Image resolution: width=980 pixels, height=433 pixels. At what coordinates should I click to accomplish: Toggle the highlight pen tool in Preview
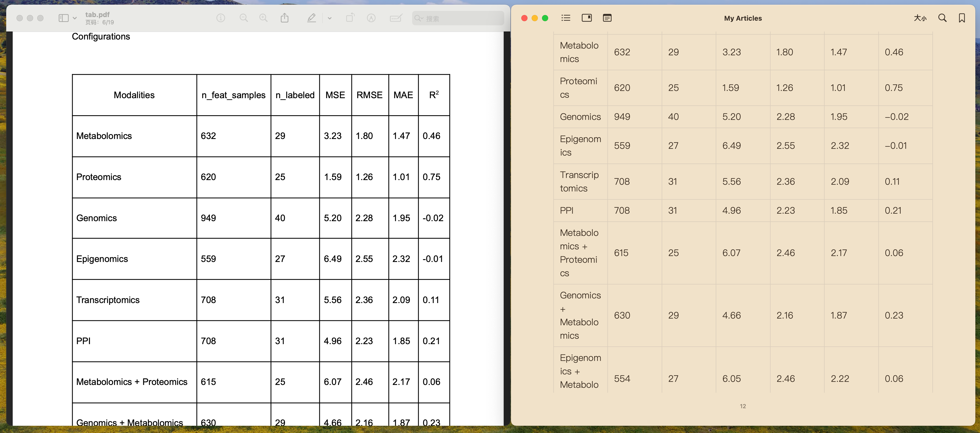(311, 18)
